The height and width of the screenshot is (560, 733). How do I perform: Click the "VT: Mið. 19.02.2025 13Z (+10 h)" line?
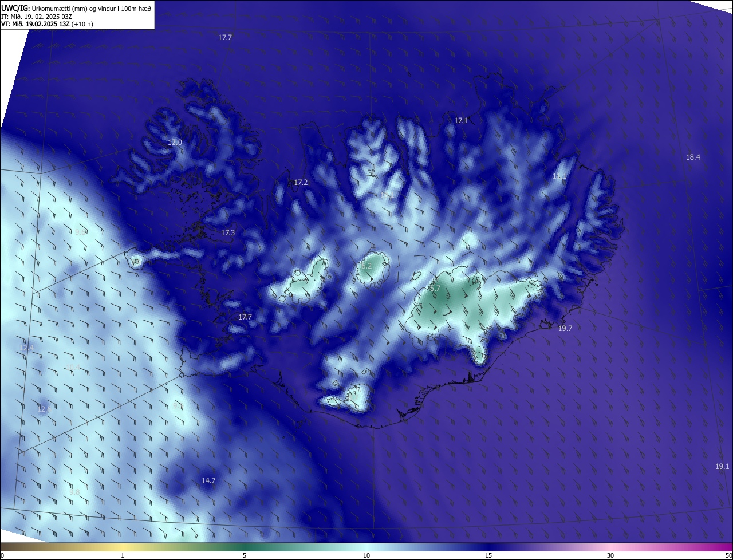[x=47, y=24]
